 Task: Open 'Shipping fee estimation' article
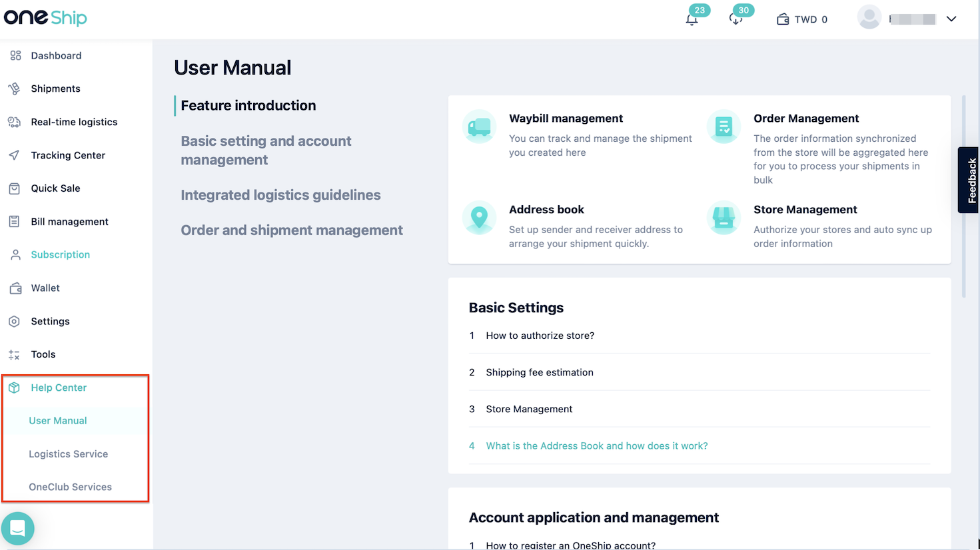[540, 372]
